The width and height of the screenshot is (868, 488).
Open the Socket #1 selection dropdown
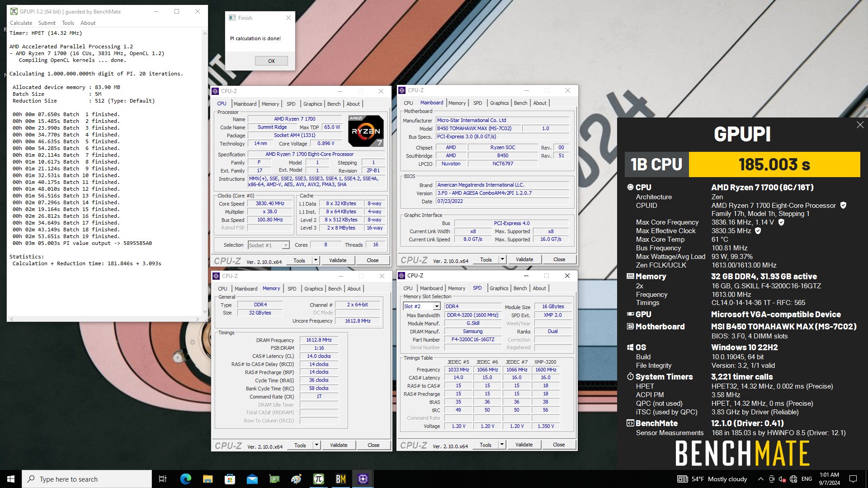click(x=269, y=245)
